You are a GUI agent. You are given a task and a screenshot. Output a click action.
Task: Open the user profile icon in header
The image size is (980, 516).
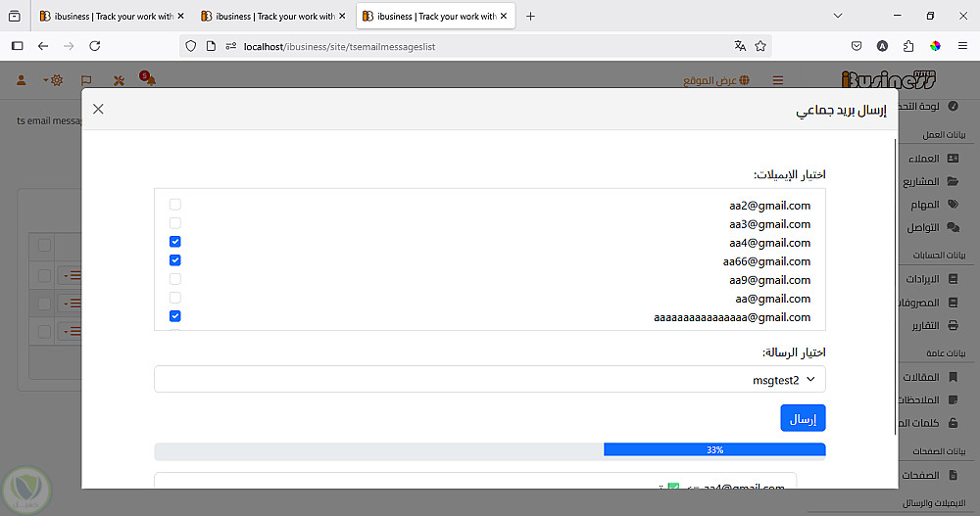[22, 80]
